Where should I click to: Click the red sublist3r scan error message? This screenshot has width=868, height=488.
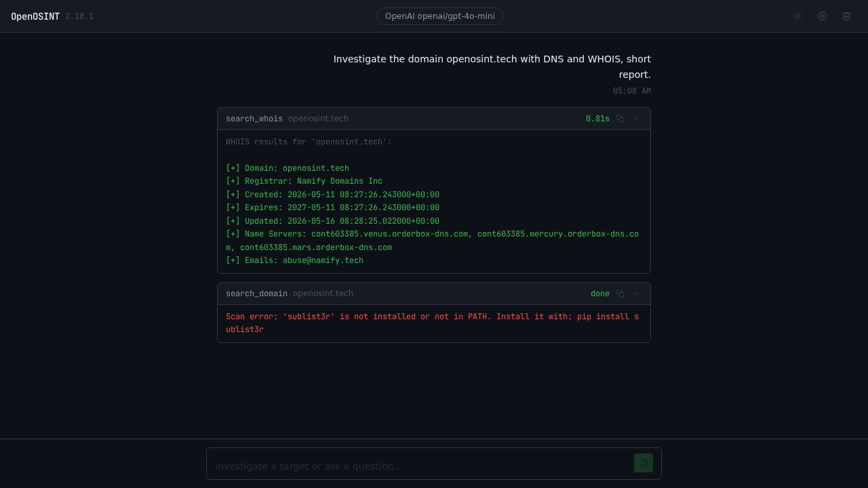(433, 323)
